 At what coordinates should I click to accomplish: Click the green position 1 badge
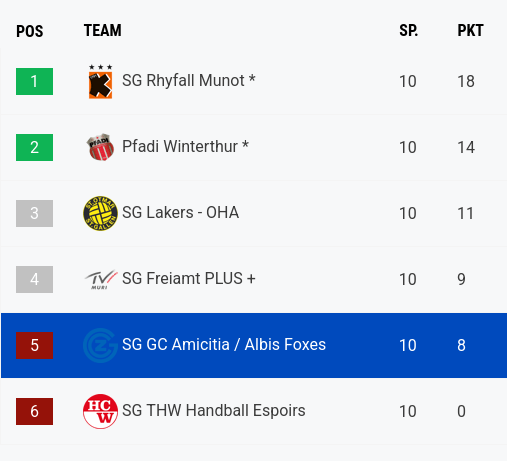click(34, 82)
